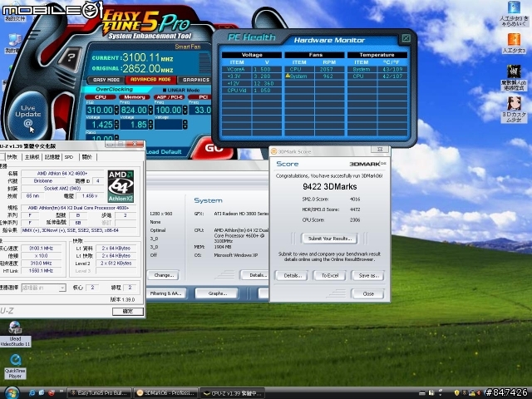Adjust AGP/PCI-E frequency 100.00 stepper arrows
Image resolution: width=532 pixels, height=399 pixels.
[185, 110]
